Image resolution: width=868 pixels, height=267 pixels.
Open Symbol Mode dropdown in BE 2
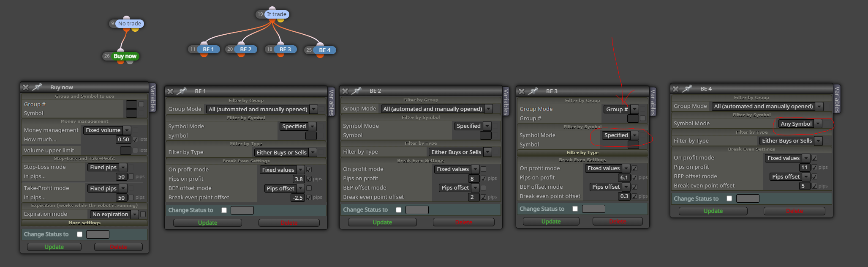tap(473, 126)
